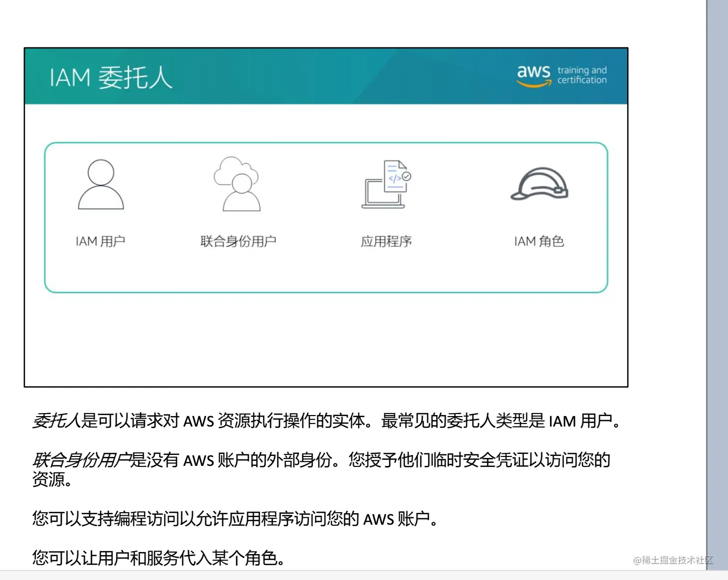Click the label "联合身份用户" under cloud icon

click(x=238, y=242)
